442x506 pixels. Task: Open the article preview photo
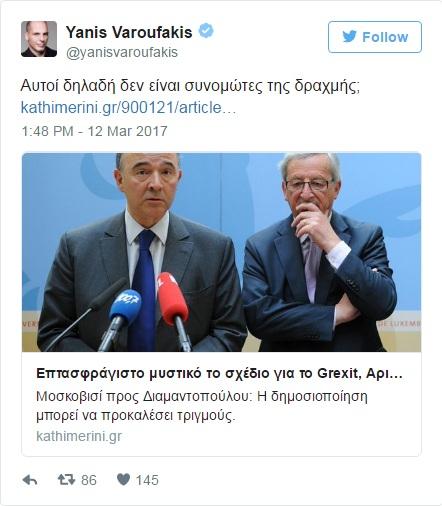click(x=221, y=252)
